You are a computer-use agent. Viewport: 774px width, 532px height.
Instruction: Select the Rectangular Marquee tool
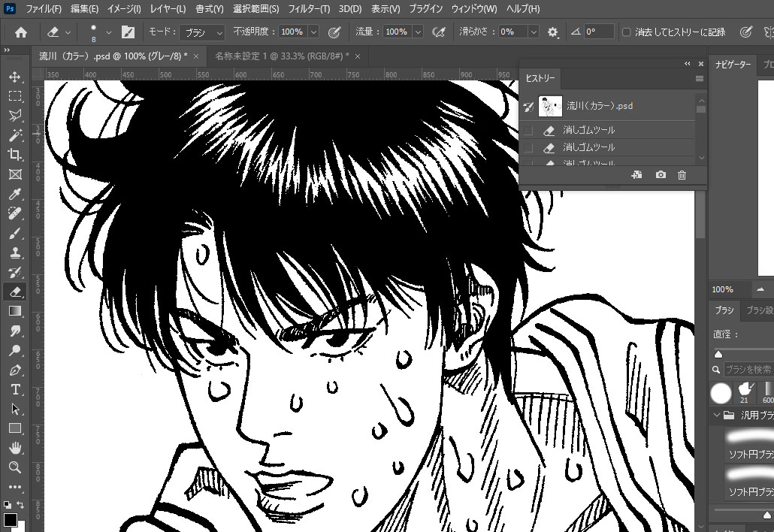[x=15, y=96]
